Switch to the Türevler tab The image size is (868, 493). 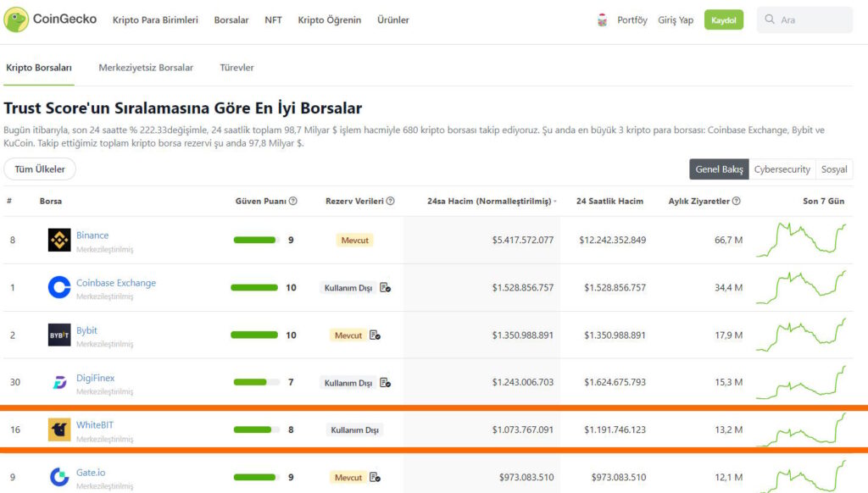click(236, 68)
